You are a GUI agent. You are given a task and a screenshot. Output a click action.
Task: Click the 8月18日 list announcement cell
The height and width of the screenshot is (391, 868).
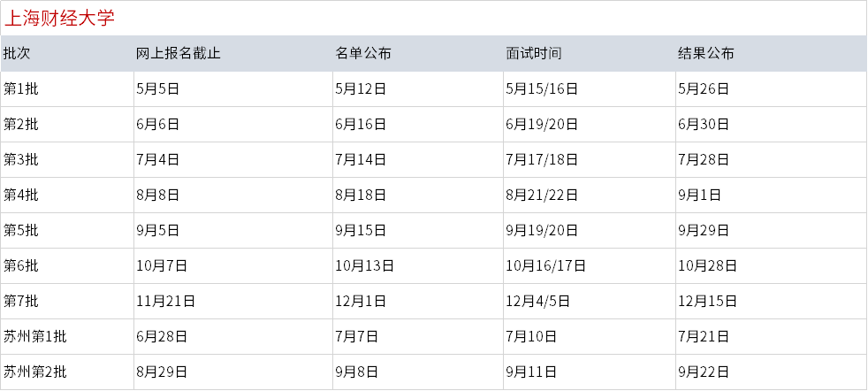[361, 195]
